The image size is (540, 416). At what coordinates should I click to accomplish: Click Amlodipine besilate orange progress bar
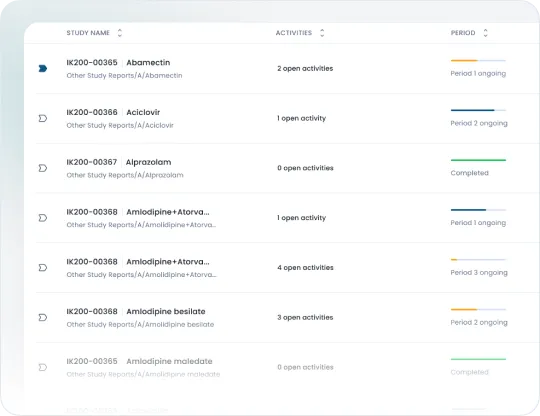point(478,310)
